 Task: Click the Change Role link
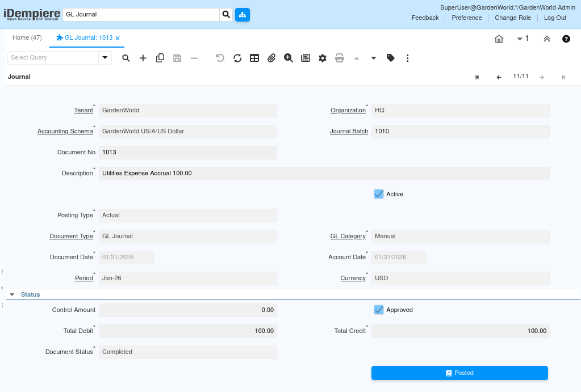pos(513,18)
